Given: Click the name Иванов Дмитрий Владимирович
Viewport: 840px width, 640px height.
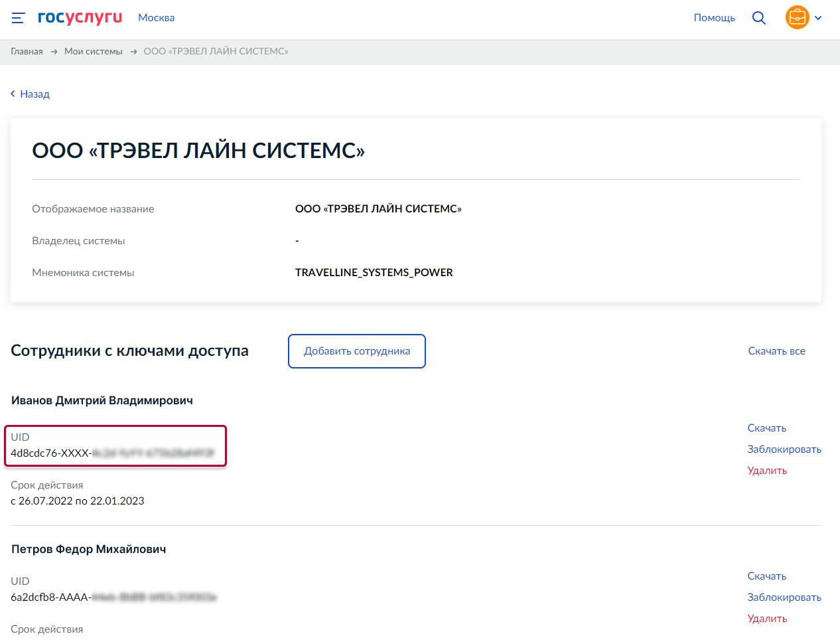Looking at the screenshot, I should point(102,400).
